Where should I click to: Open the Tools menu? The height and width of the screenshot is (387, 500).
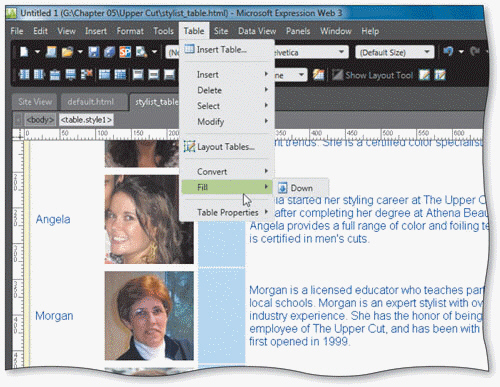(163, 31)
